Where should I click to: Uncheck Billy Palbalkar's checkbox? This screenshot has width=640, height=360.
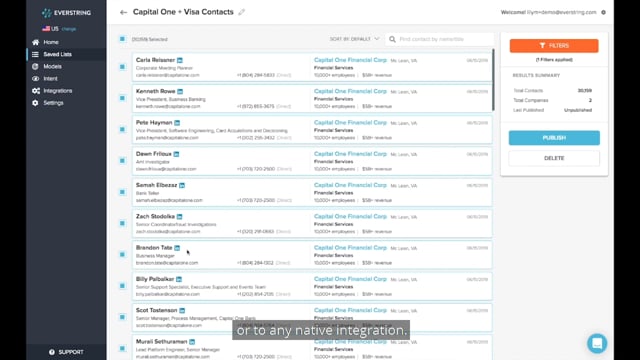click(x=122, y=286)
